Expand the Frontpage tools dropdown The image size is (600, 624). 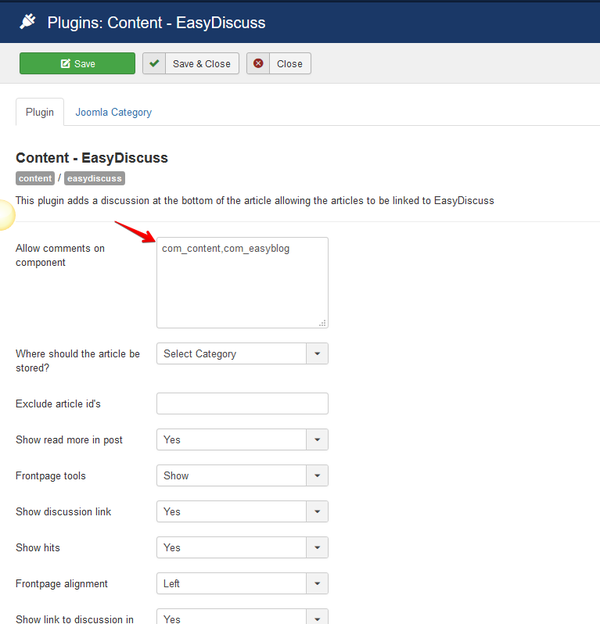[242, 475]
